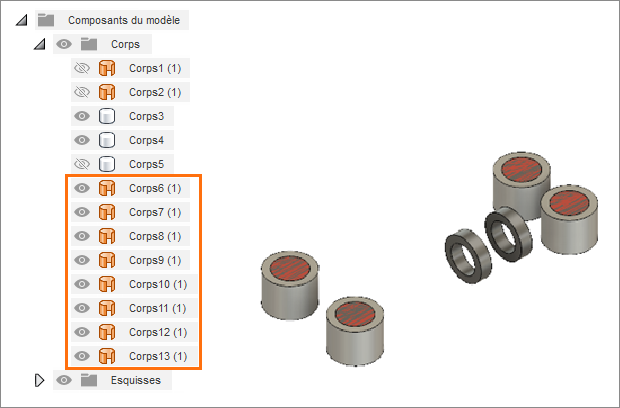
Task: Select the Corps10 (1) tree entry
Action: 158,284
